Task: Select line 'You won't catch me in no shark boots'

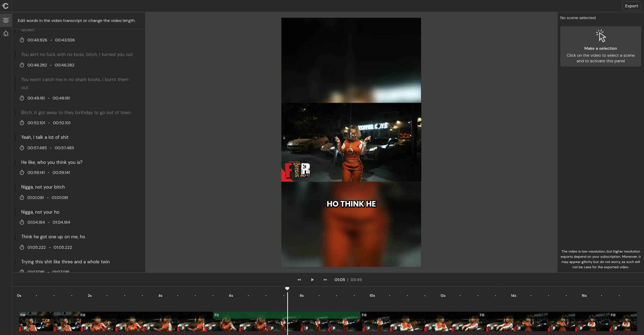Action: 75,83
